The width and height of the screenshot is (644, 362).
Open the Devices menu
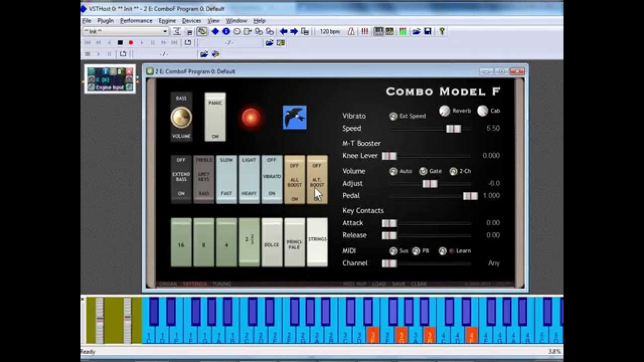click(x=192, y=21)
